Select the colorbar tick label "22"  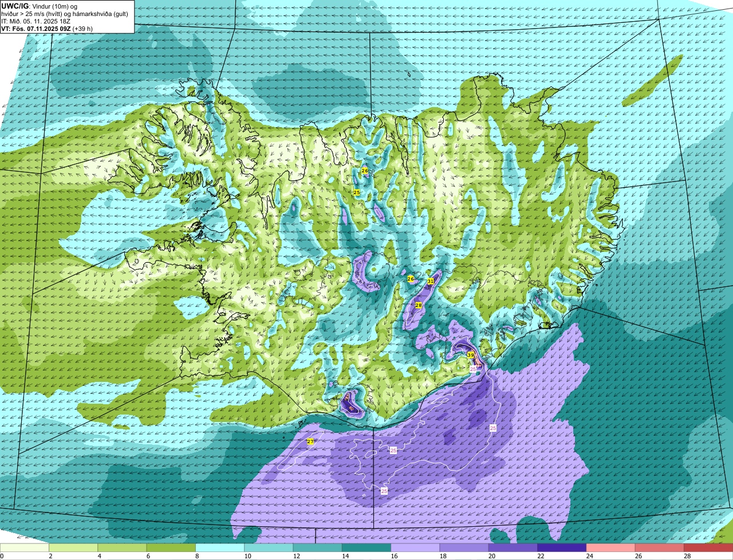540,556
